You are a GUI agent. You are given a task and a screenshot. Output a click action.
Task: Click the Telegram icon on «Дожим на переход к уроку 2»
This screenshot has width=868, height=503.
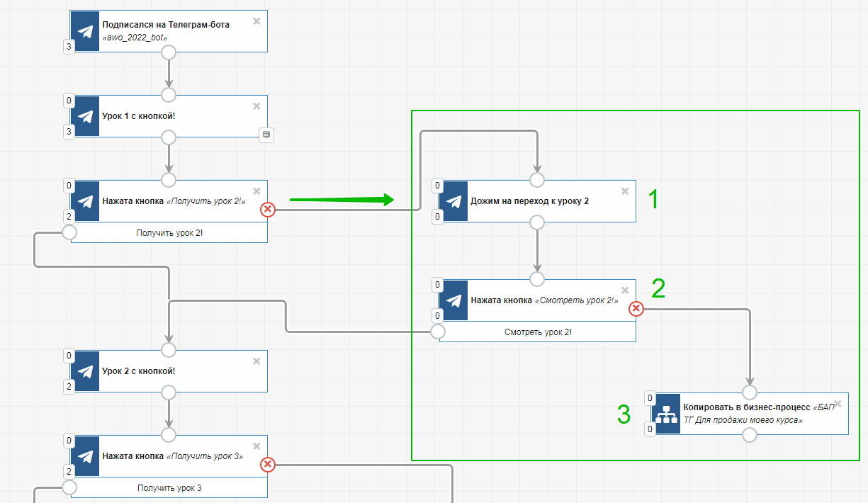coord(454,201)
